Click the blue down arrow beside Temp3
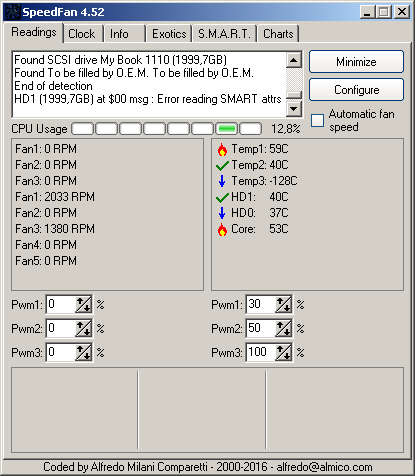This screenshot has width=415, height=476. coord(222,181)
